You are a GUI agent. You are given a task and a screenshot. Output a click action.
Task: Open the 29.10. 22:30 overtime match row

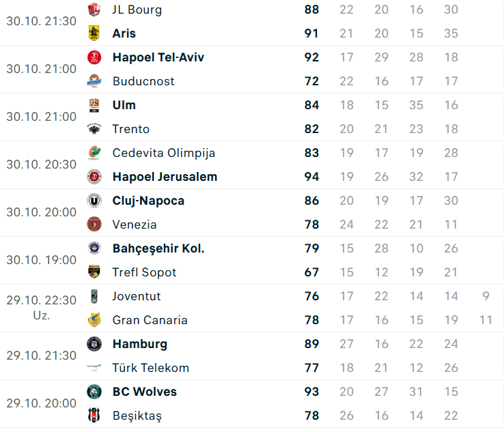(x=252, y=308)
